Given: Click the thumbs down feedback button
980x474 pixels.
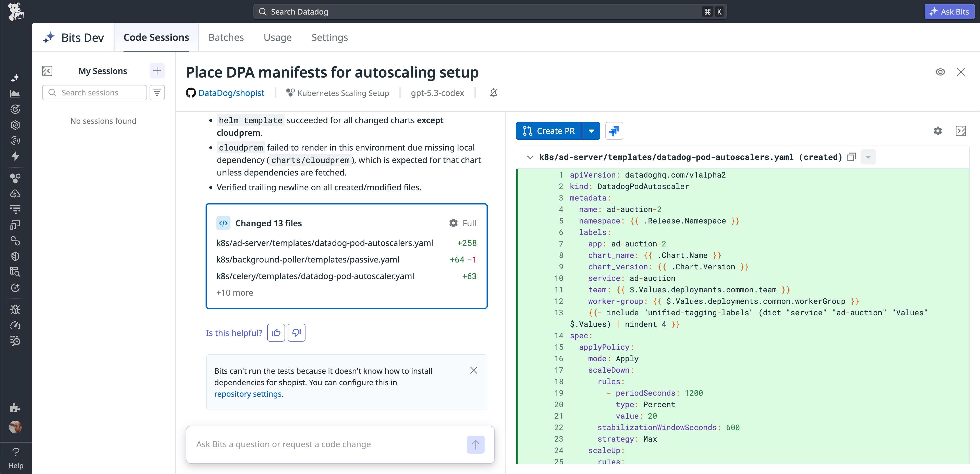Looking at the screenshot, I should click(x=296, y=333).
